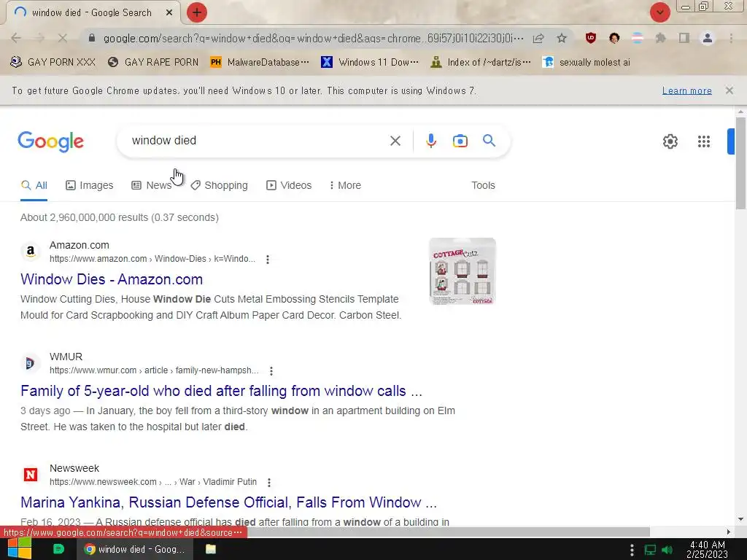Viewport: 747px width, 560px height.
Task: Open a new tab with the red plus button
Action: click(196, 12)
